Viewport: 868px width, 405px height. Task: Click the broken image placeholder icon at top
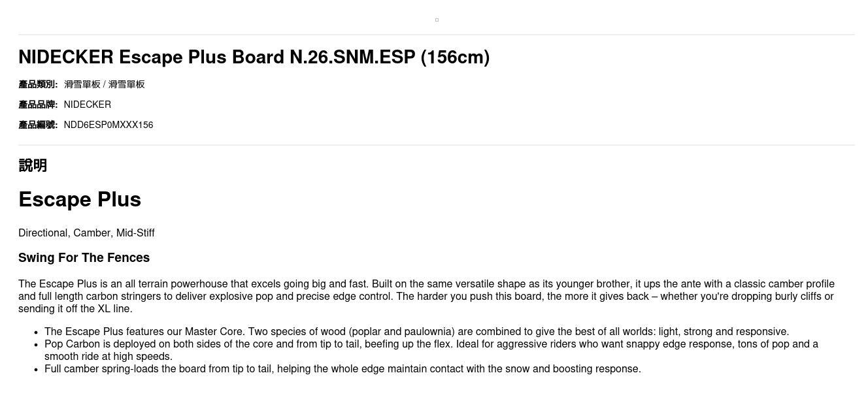[437, 20]
